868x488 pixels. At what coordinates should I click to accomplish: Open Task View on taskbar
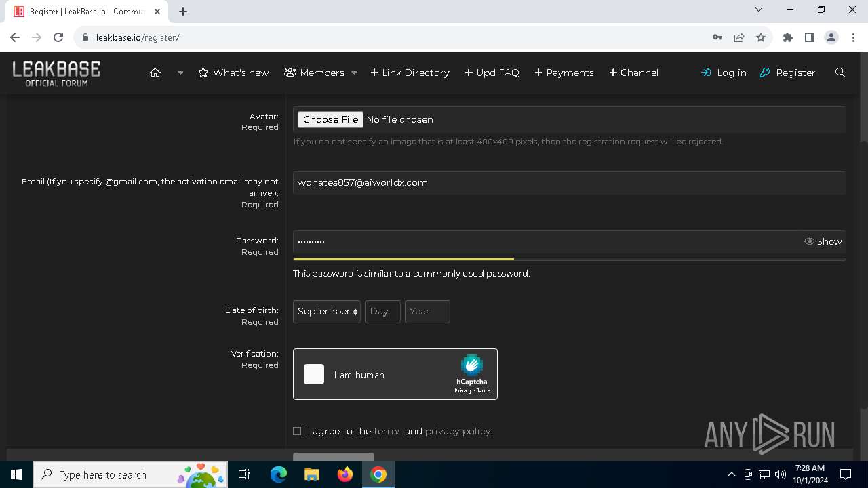(x=244, y=474)
